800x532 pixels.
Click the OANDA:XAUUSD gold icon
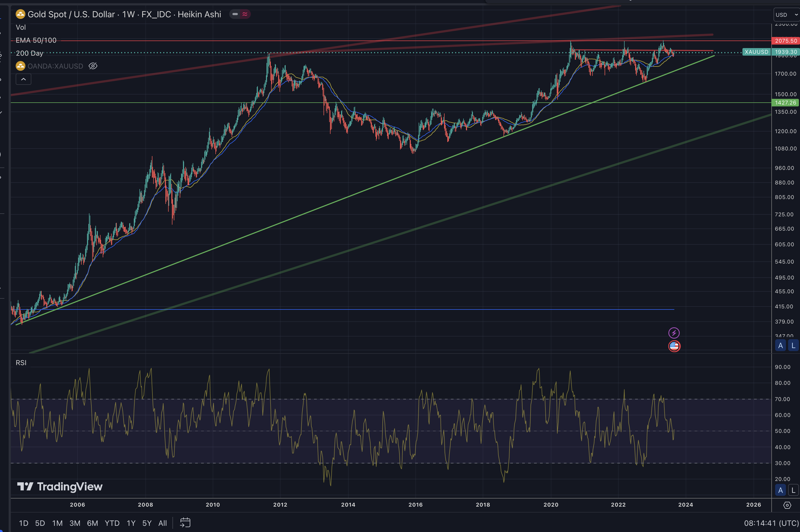[x=20, y=66]
